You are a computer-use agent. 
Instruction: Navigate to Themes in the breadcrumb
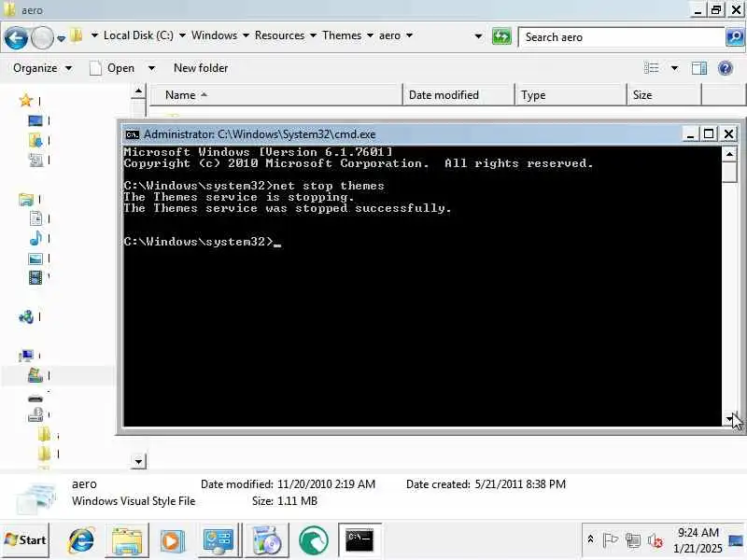coord(342,35)
